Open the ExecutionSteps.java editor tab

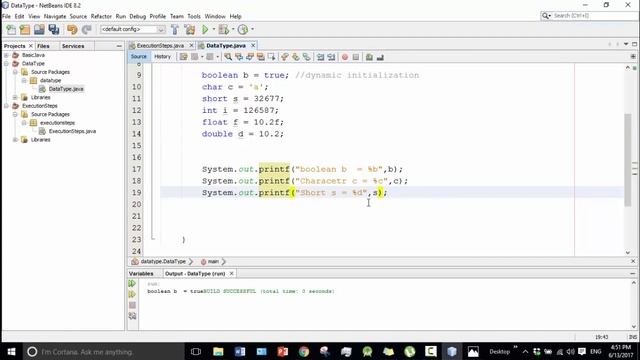click(160, 46)
